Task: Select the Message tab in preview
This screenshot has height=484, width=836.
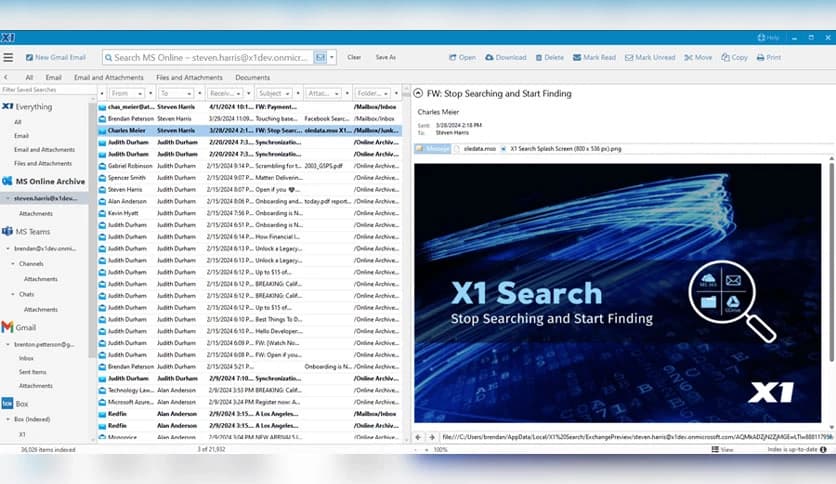Action: pos(433,149)
